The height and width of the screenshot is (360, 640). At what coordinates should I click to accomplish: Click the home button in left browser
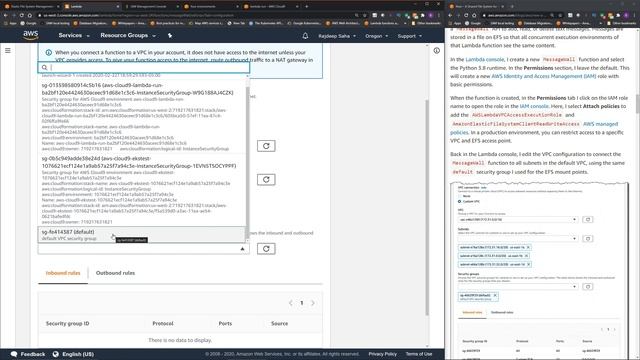coord(29,15)
